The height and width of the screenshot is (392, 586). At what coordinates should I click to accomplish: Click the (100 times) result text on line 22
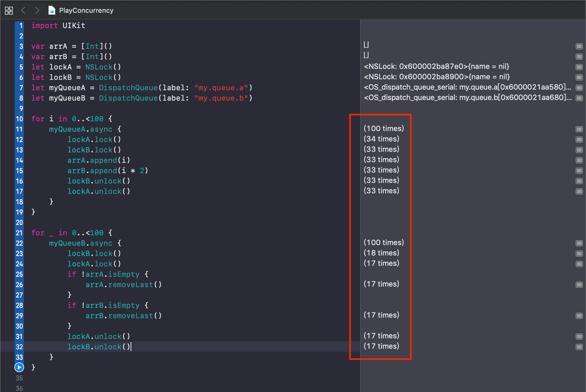pos(384,243)
